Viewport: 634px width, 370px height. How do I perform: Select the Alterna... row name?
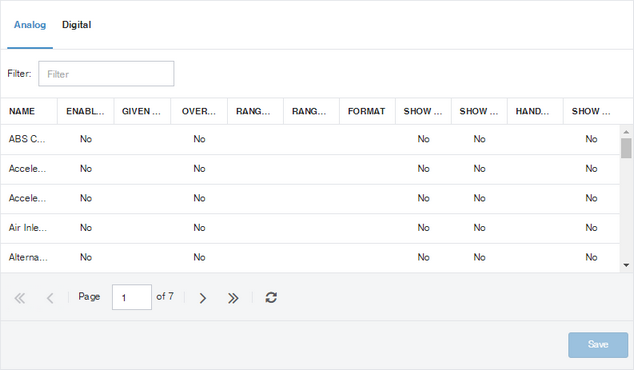(28, 257)
